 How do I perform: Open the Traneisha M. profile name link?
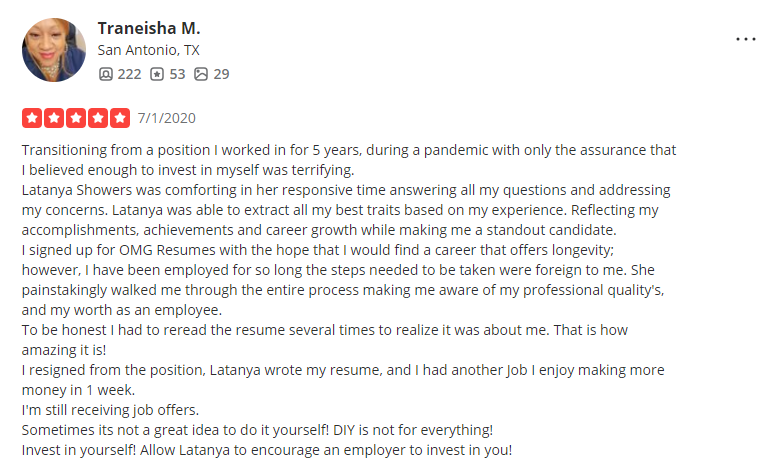click(148, 28)
